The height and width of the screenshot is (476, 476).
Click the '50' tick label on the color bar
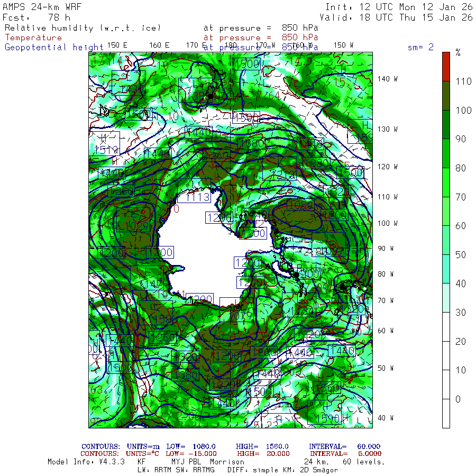click(x=461, y=255)
